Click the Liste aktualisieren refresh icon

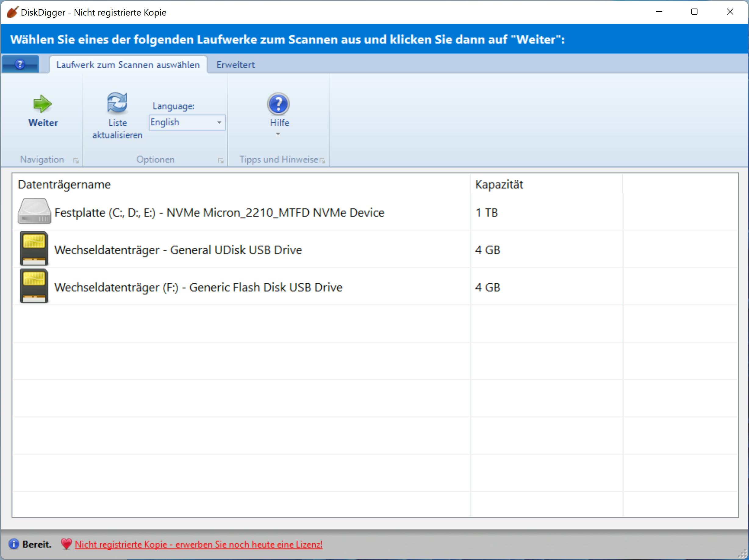[117, 102]
